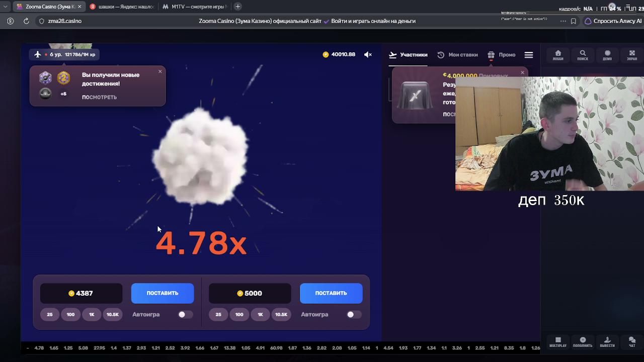
Task: Select the 100 chip under the 4387 bet
Action: [70, 314]
